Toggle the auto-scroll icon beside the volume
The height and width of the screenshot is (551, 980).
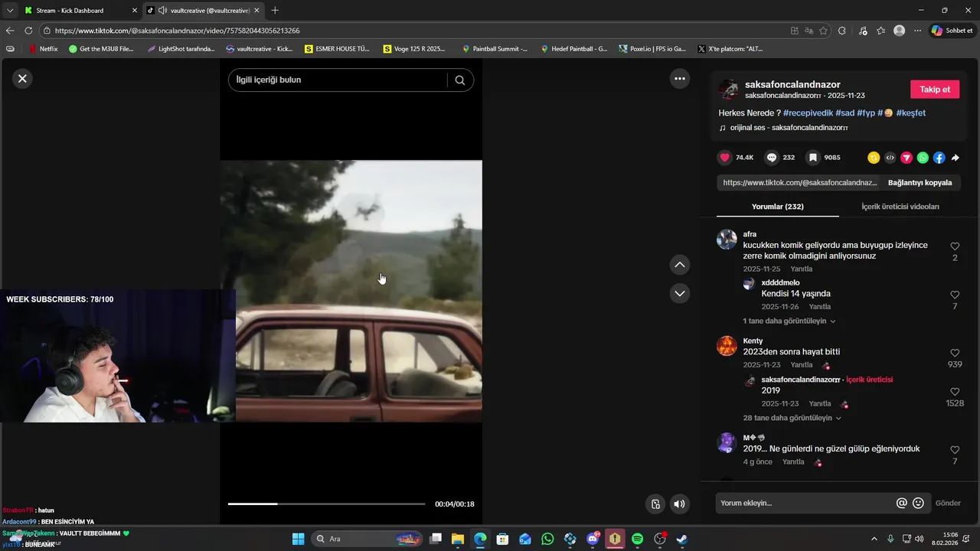click(655, 504)
